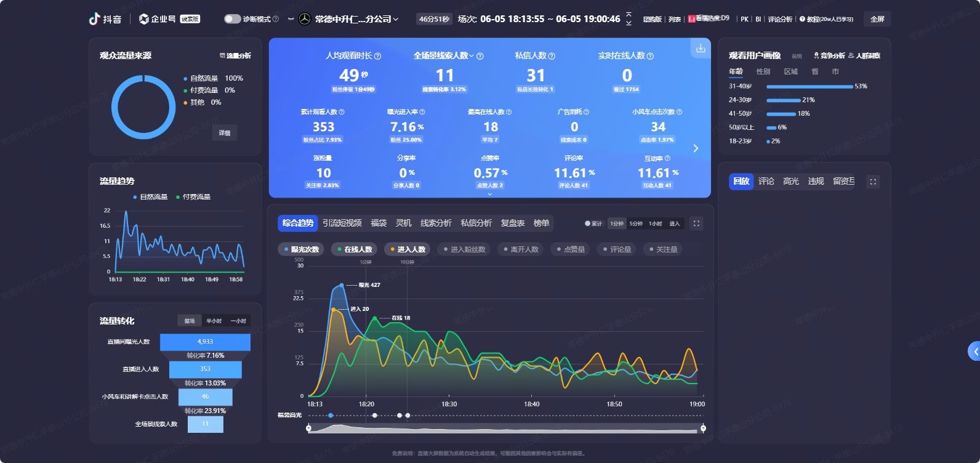Toggle 在线人数 series on the chart

pos(355,249)
